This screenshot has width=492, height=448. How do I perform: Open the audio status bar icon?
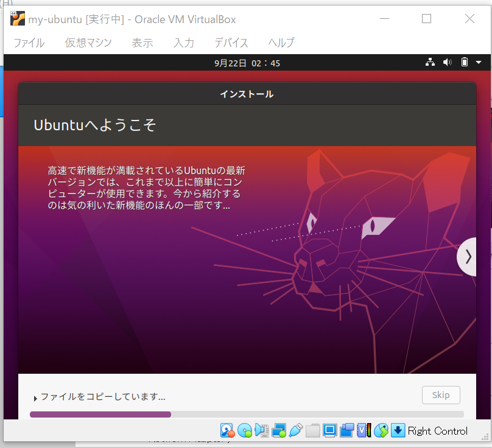(x=262, y=430)
